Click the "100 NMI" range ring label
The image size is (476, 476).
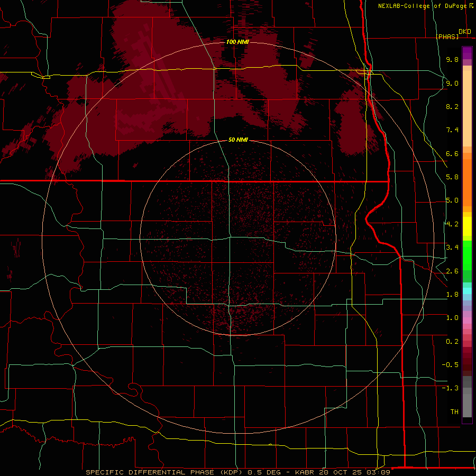[237, 42]
